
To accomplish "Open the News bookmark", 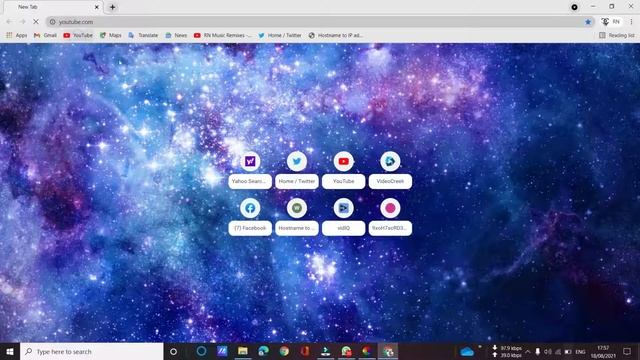I will point(176,36).
